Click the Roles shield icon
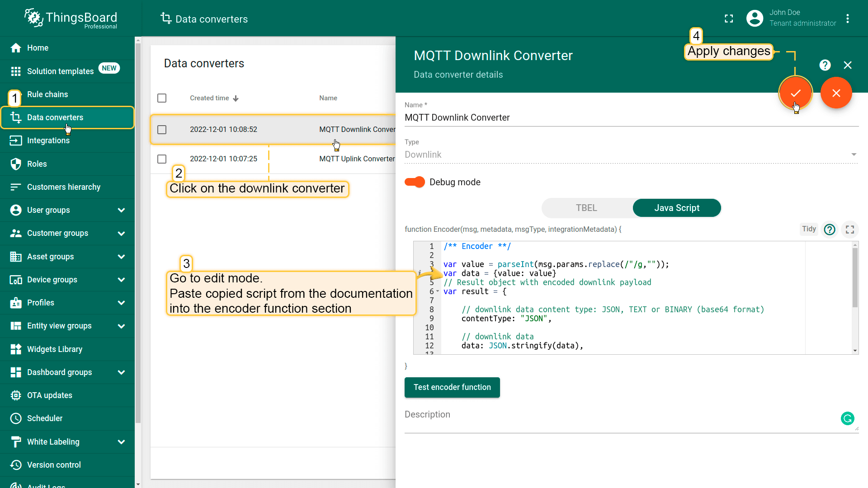This screenshot has height=488, width=868. point(16,164)
